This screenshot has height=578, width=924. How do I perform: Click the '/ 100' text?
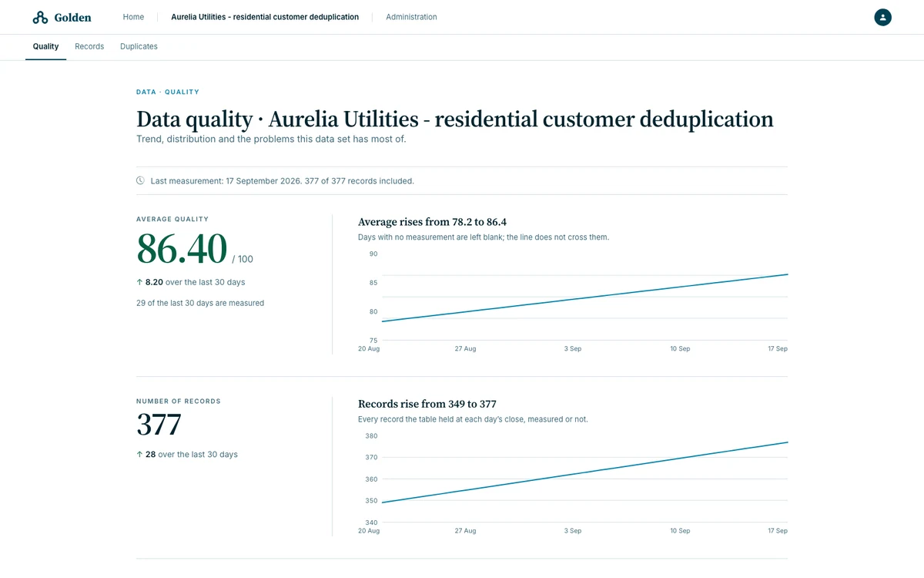[243, 260]
